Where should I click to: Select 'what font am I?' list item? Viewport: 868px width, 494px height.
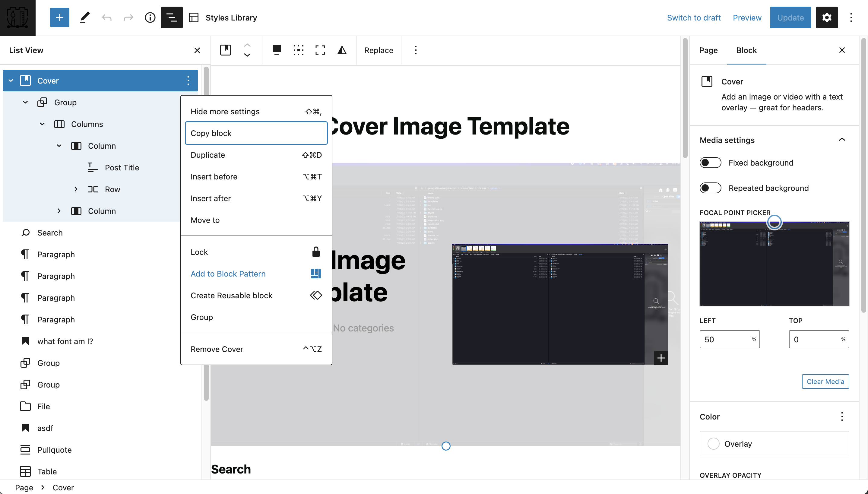[x=65, y=341]
